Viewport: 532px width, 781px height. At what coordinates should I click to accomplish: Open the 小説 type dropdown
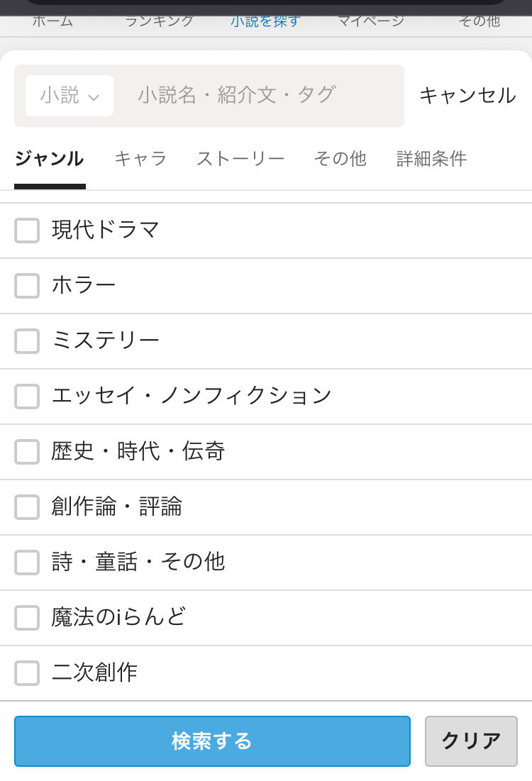(x=69, y=96)
